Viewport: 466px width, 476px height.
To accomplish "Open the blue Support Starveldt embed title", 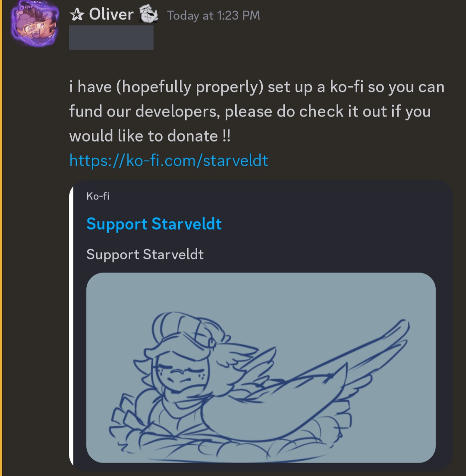I will [x=154, y=224].
